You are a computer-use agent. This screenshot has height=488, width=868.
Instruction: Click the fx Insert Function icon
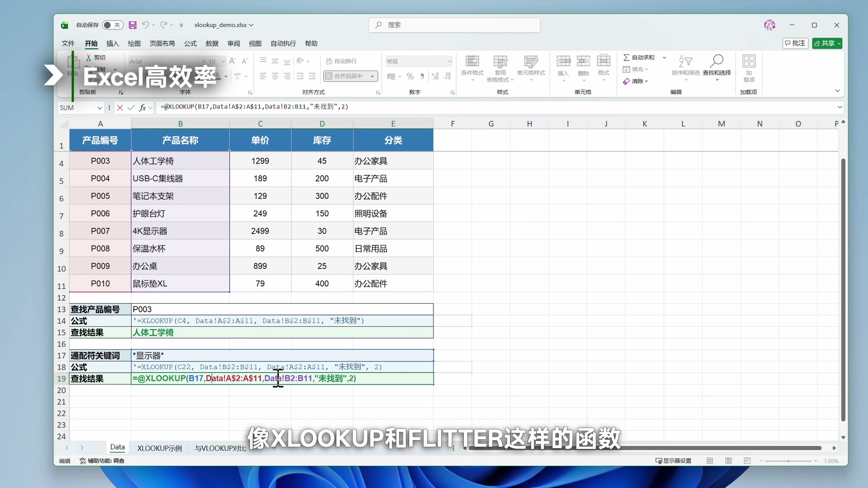pyautogui.click(x=142, y=107)
